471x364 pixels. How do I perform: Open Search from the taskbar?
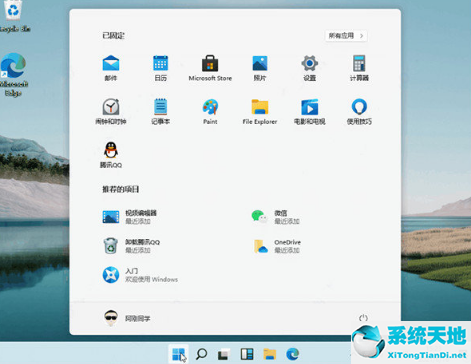click(x=201, y=354)
